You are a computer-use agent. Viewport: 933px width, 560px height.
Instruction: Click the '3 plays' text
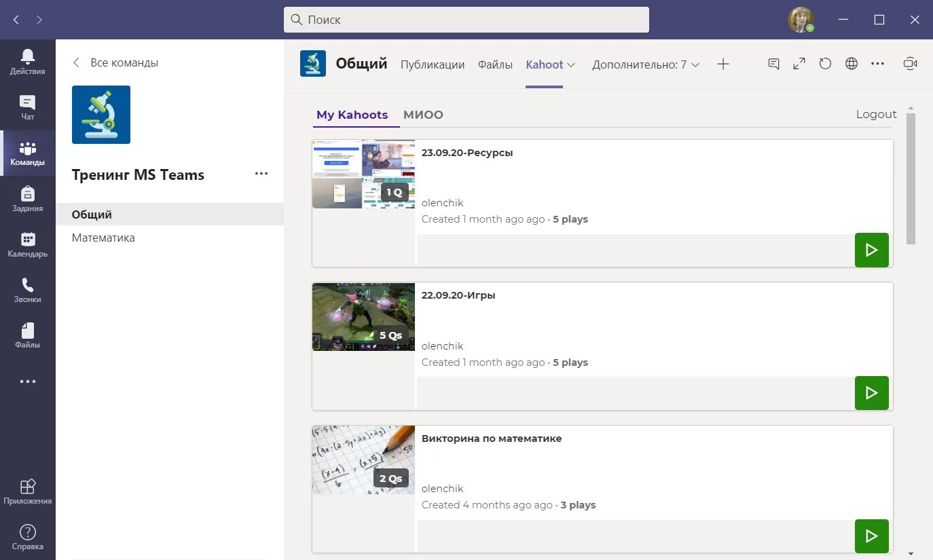[578, 505]
